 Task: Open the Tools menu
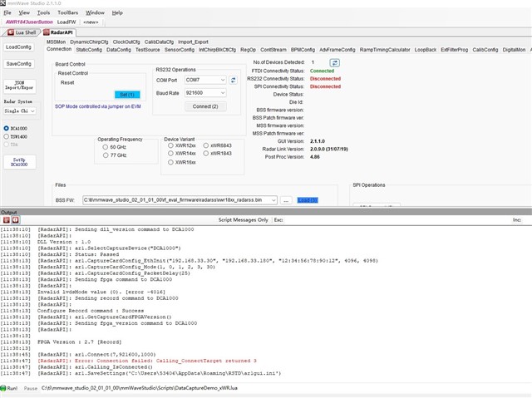(43, 12)
